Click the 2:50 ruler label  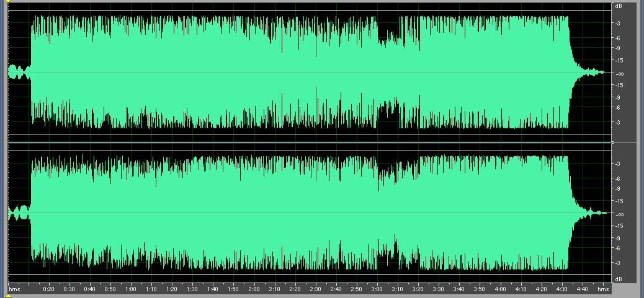pyautogui.click(x=357, y=289)
